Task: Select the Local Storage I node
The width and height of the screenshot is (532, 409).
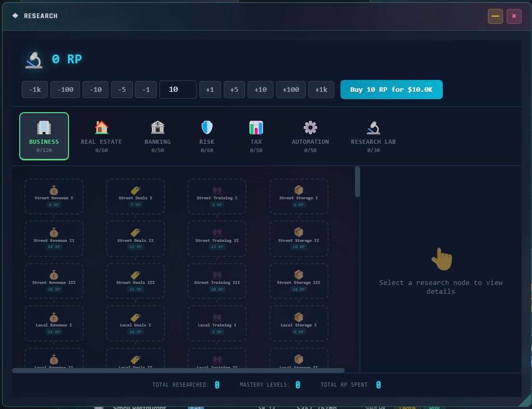Action: pos(298,324)
